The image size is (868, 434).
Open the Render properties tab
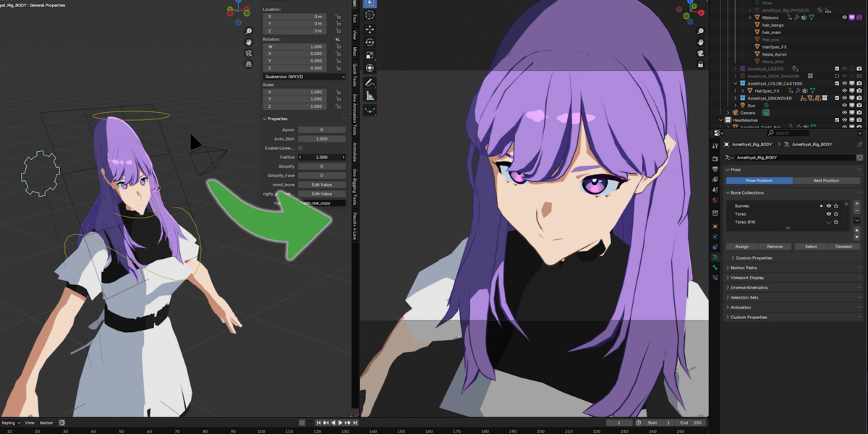[x=715, y=158]
